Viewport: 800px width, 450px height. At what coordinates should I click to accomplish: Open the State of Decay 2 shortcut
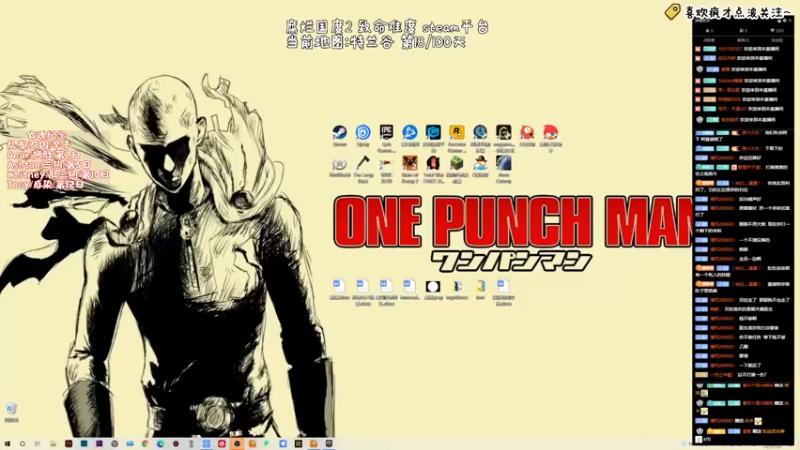tap(410, 169)
